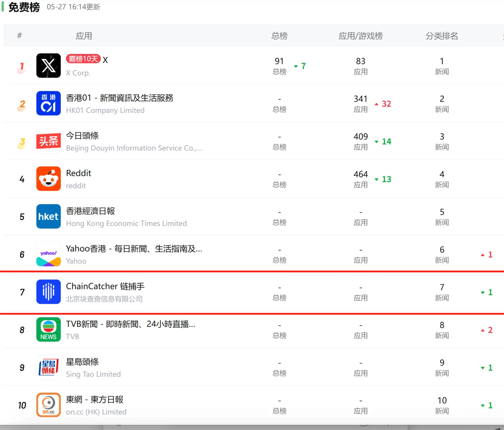Click the Reddit app name link

[x=78, y=173]
